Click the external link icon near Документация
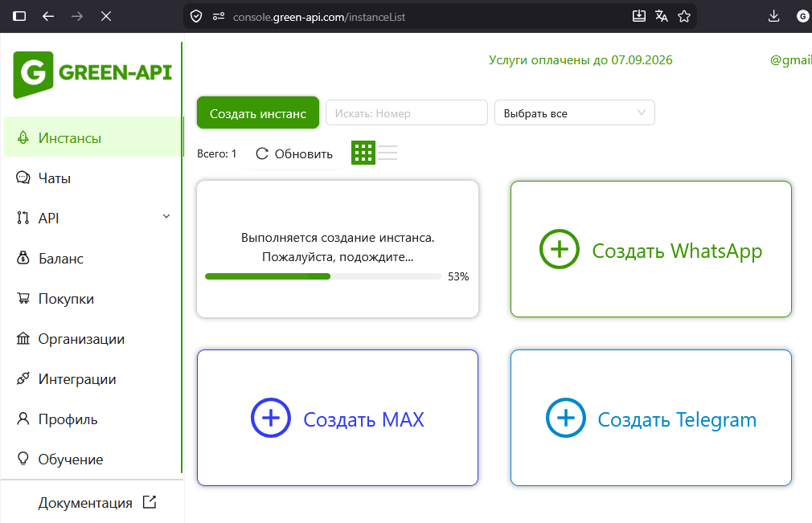Screen dimensions: 812x523 pos(150,502)
